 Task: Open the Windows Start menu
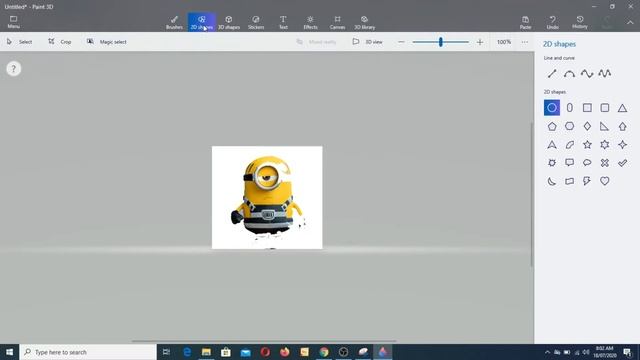[9, 352]
